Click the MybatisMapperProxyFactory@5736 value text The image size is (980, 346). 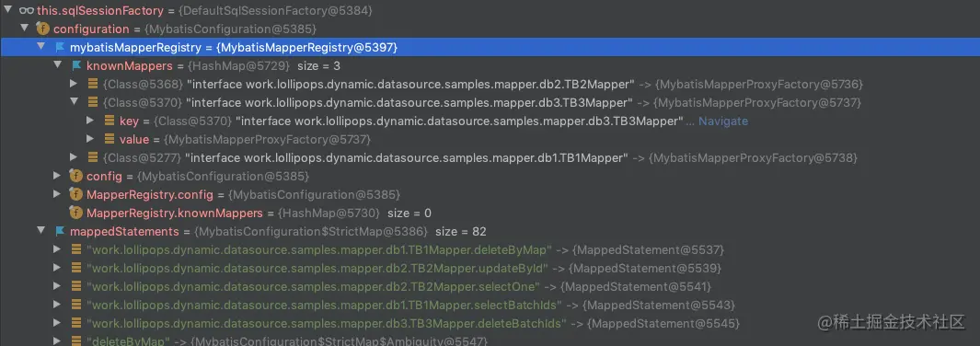click(x=759, y=84)
